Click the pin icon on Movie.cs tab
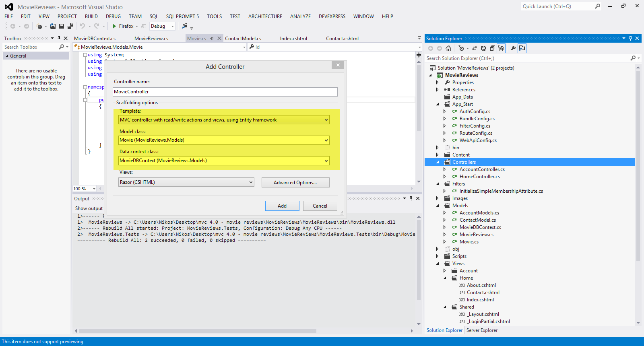This screenshot has height=346, width=644. (x=212, y=39)
